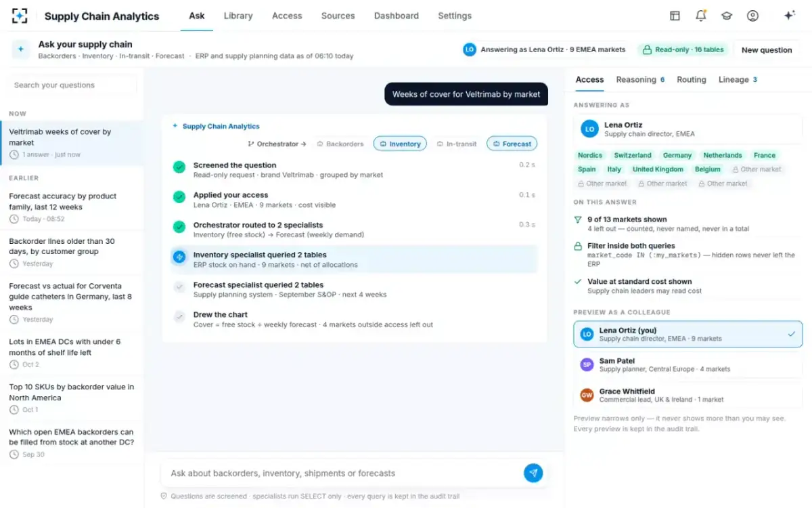
Task: Open Which open EMEA backorders question
Action: click(x=72, y=443)
